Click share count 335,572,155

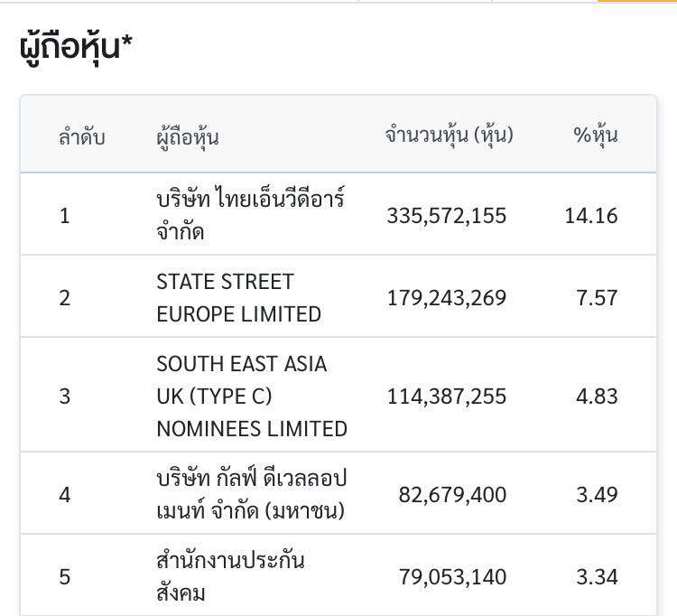coord(447,216)
